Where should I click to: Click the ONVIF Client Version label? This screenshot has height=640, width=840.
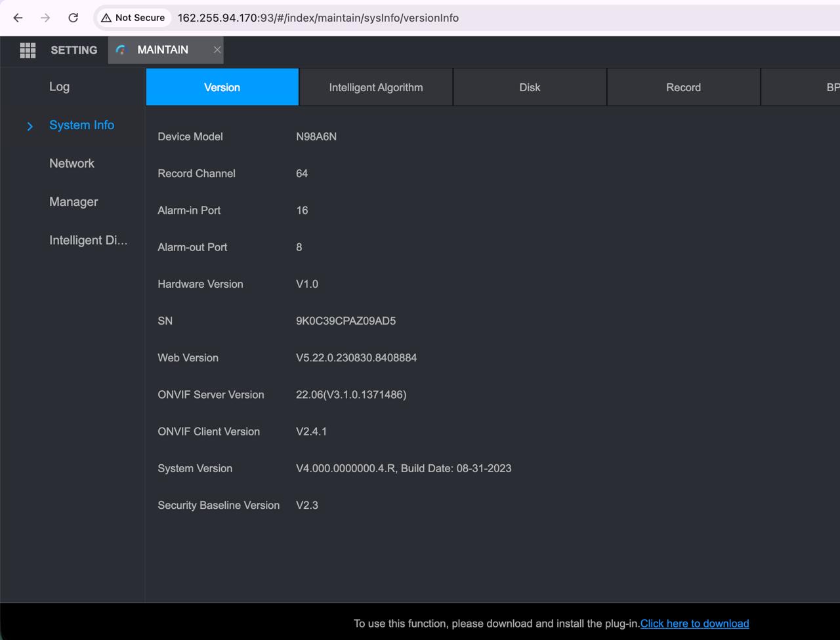[x=209, y=431]
